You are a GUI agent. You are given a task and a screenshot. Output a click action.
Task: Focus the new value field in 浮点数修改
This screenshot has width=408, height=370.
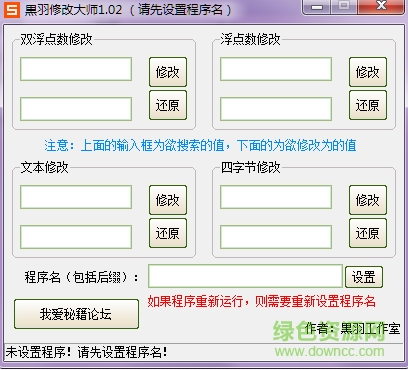click(276, 109)
